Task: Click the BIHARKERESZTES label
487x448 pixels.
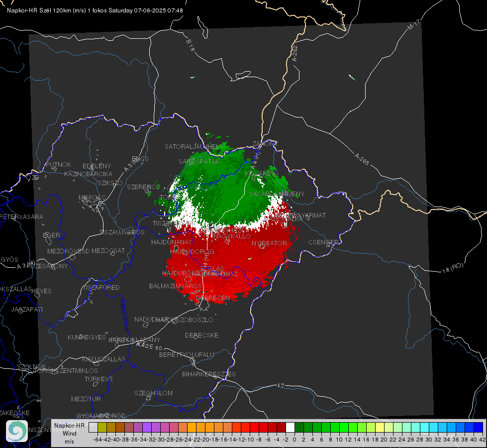Action: point(209,374)
